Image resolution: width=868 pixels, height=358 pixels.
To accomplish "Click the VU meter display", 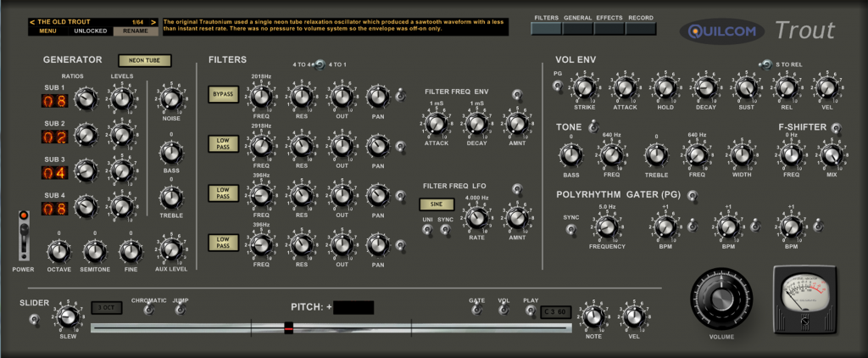I will (802, 298).
